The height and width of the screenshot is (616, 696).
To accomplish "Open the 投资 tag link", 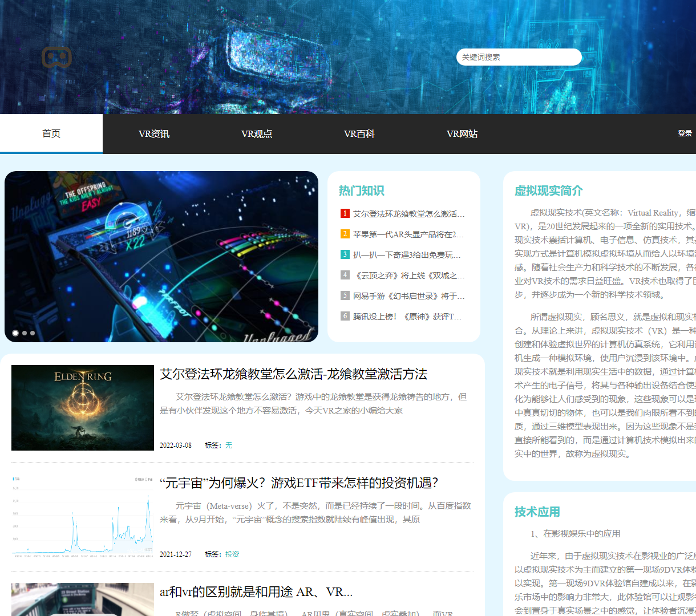I will (232, 553).
